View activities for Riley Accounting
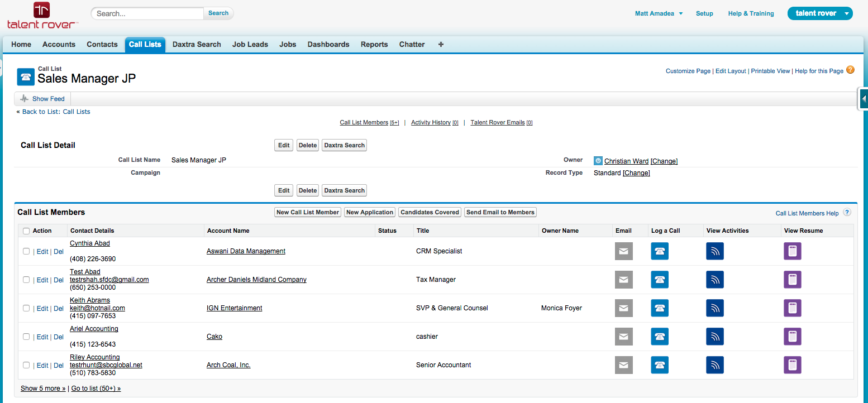The height and width of the screenshot is (403, 868). (715, 365)
